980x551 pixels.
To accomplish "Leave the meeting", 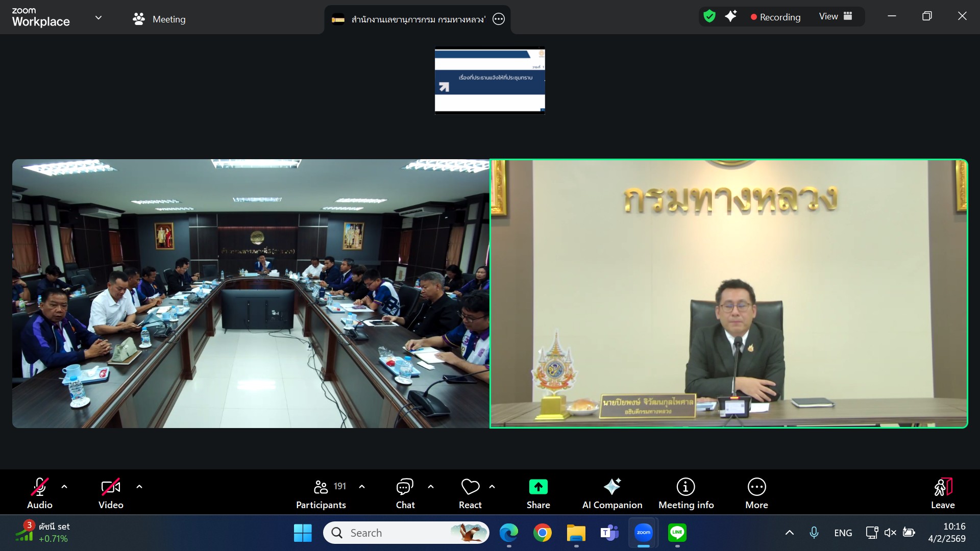I will click(942, 493).
